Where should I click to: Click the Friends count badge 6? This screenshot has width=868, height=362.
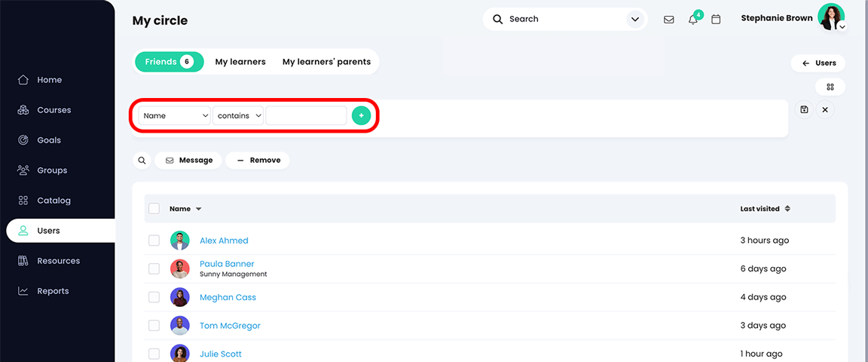(x=187, y=62)
